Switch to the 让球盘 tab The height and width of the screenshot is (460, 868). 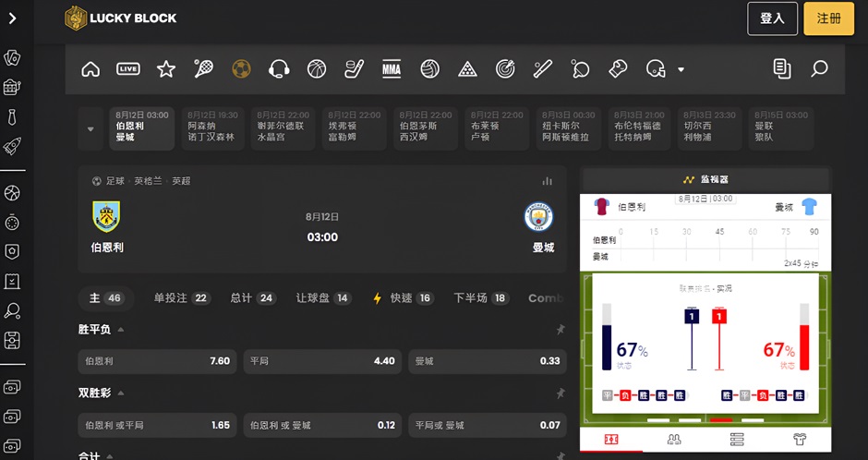[x=322, y=298]
